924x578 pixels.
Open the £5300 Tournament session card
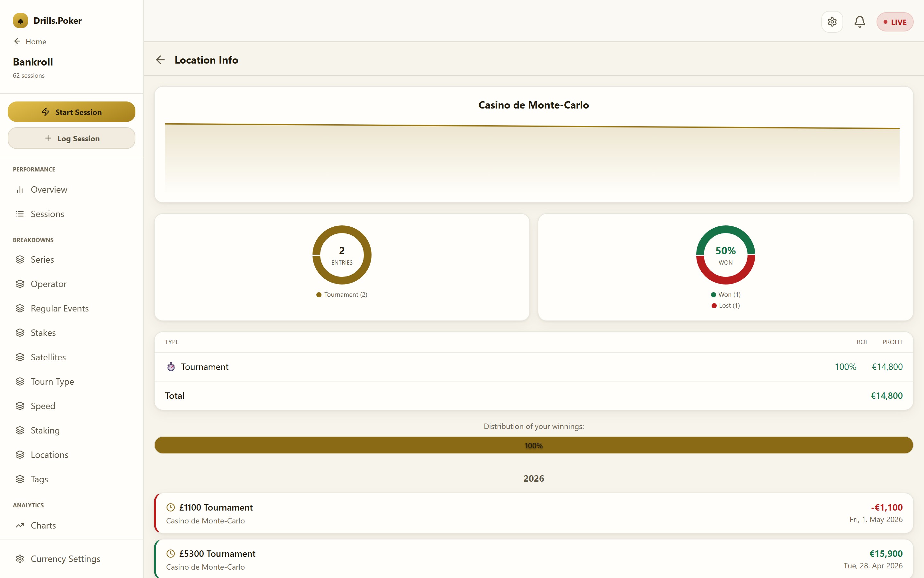point(534,559)
